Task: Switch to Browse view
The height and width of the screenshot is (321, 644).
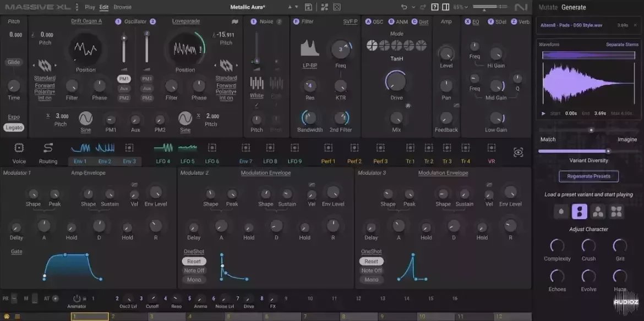Action: point(122,7)
